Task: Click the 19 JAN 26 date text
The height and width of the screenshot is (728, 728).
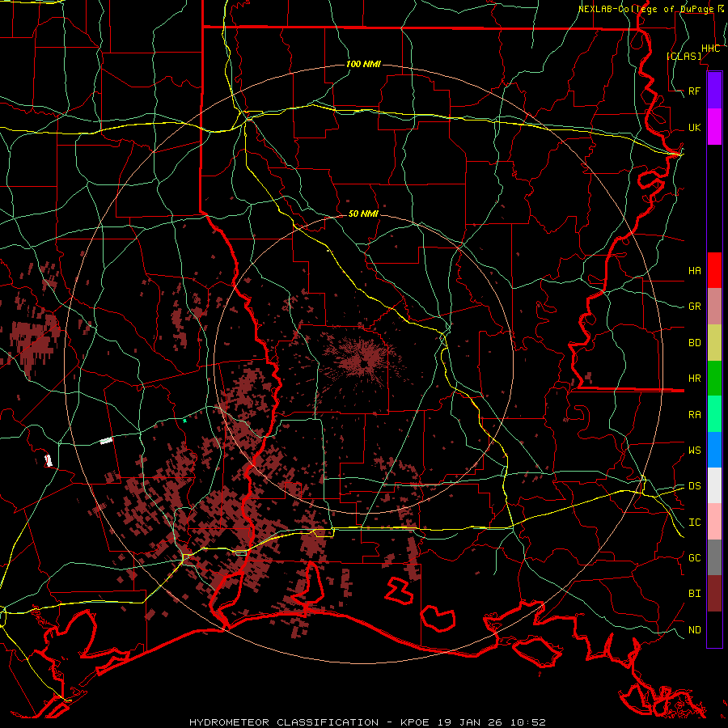Action: 470,722
